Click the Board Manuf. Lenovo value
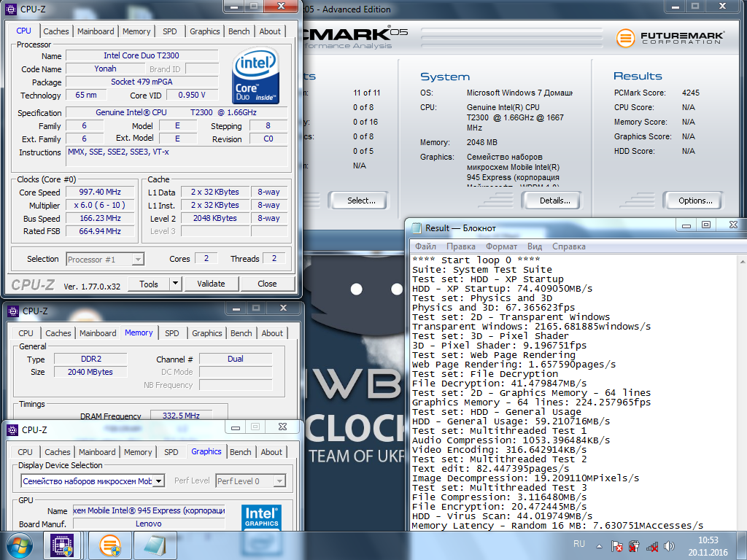 149,524
